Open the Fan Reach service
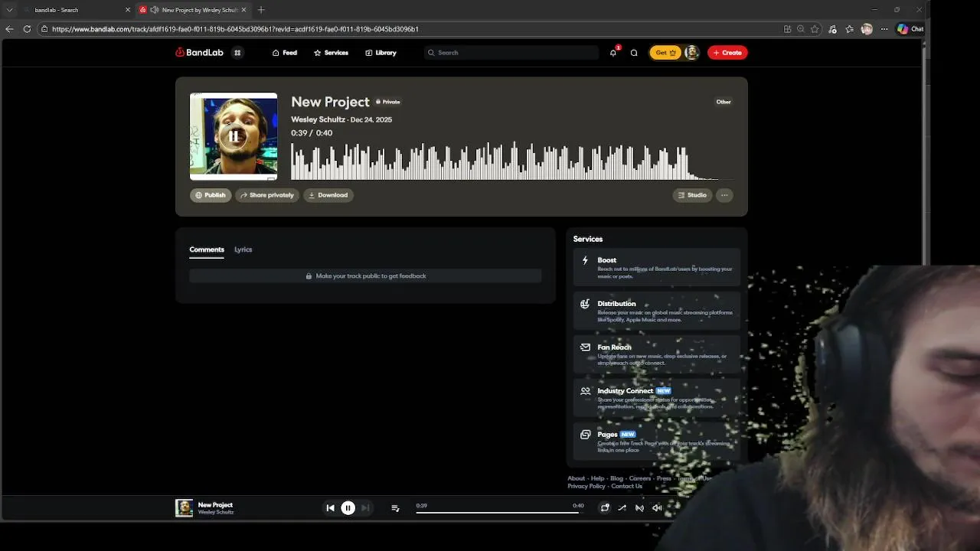980x551 pixels. click(x=657, y=354)
